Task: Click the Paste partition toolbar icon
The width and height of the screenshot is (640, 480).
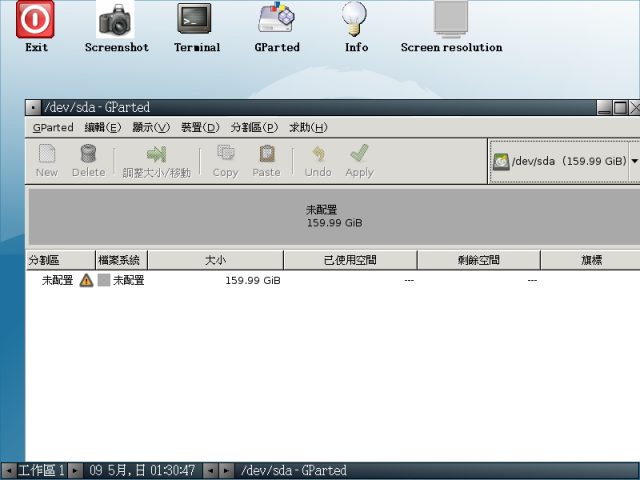Action: (267, 161)
